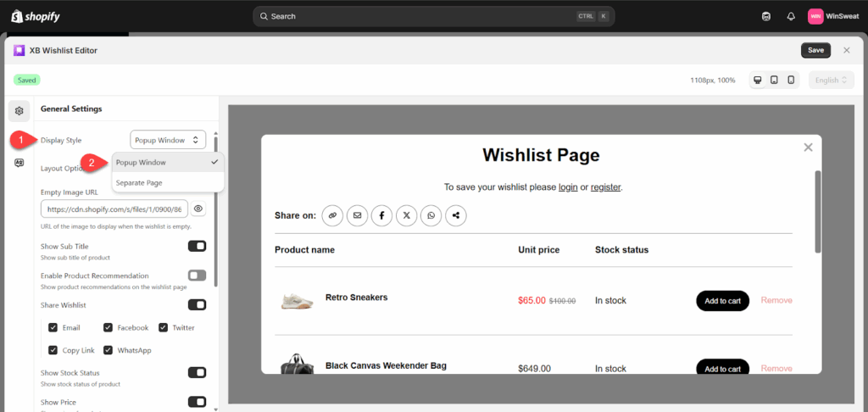Add Retro Sneakers to cart
The image size is (868, 412).
tap(722, 300)
